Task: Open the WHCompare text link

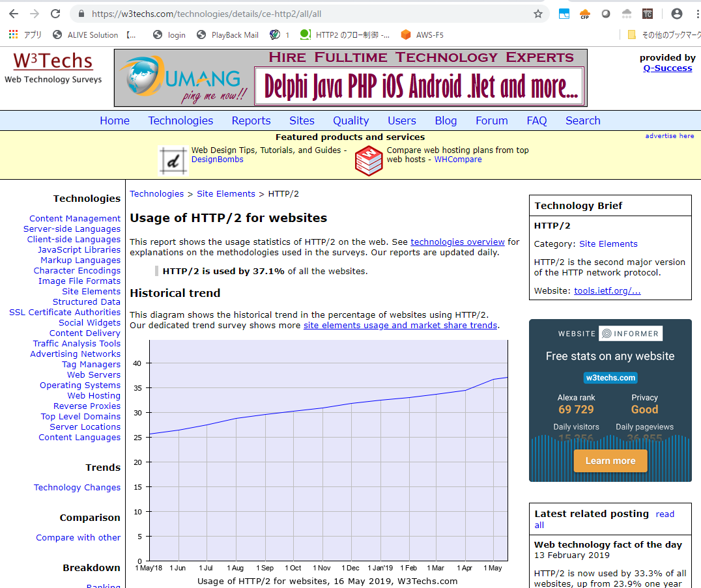Action: pyautogui.click(x=458, y=160)
